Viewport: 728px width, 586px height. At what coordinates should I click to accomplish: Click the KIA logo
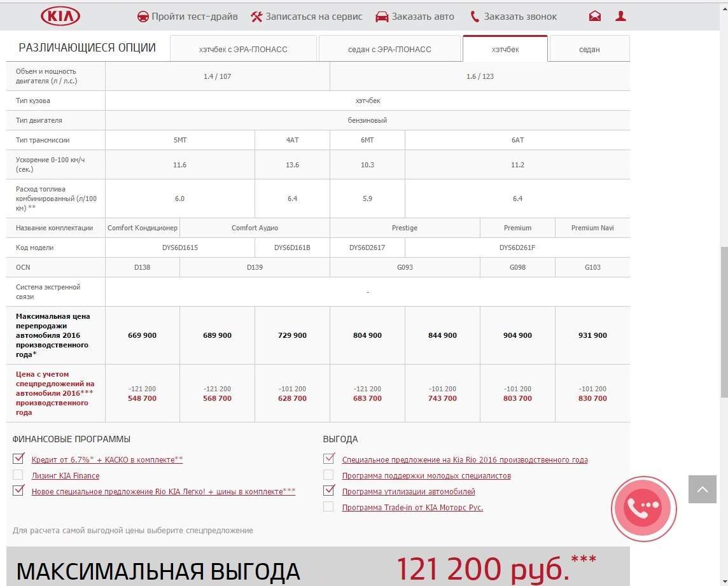(x=60, y=17)
